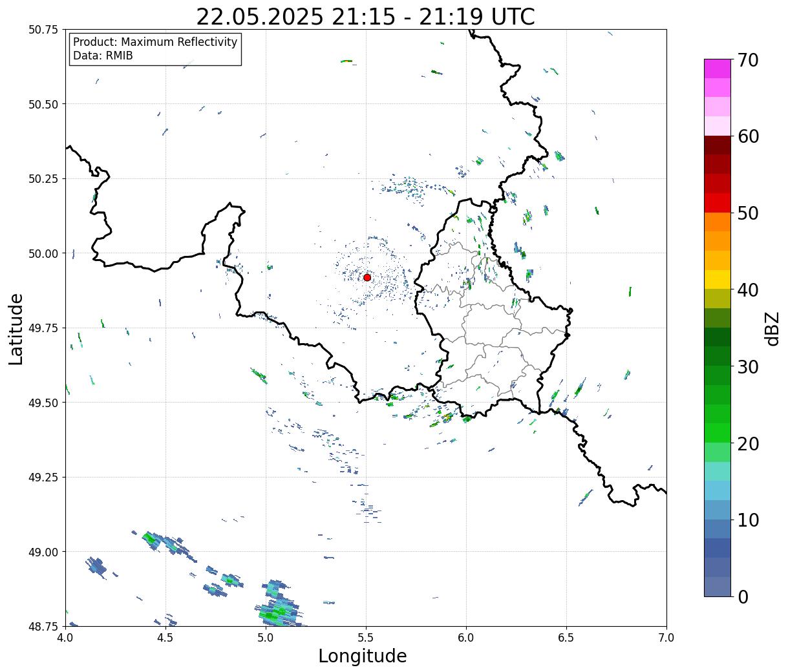
Task: Click the colorbar tick label 60
Action: click(747, 136)
